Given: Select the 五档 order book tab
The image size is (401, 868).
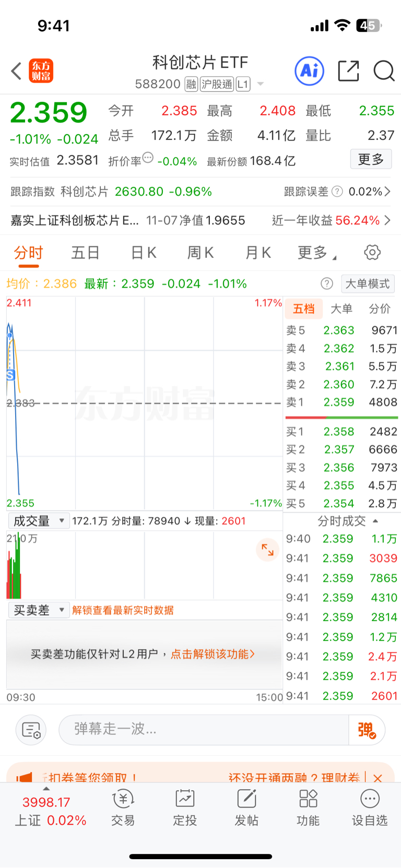Looking at the screenshot, I should point(304,309).
